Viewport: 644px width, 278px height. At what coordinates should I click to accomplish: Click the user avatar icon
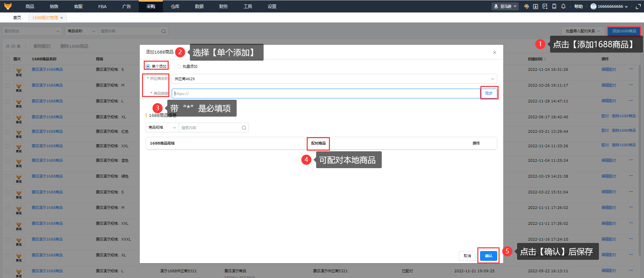coord(594,6)
